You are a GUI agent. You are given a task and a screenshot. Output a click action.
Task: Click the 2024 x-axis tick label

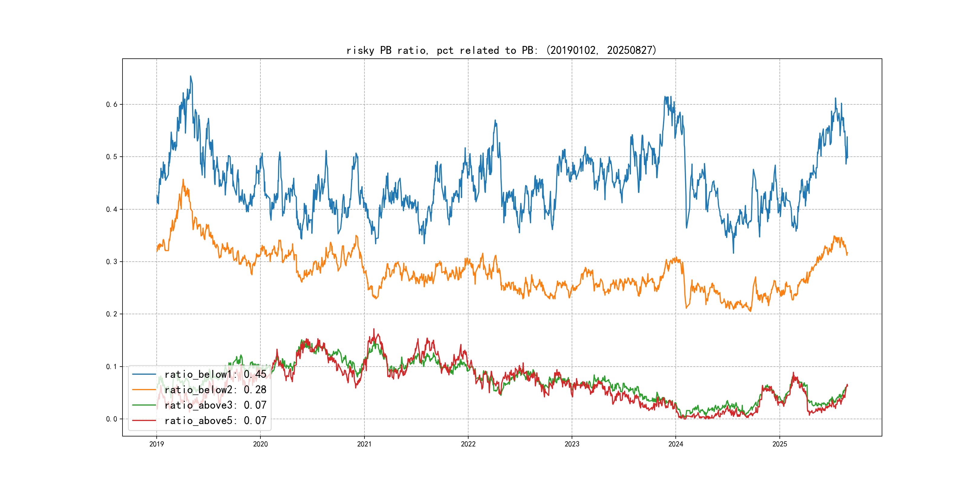pyautogui.click(x=676, y=444)
